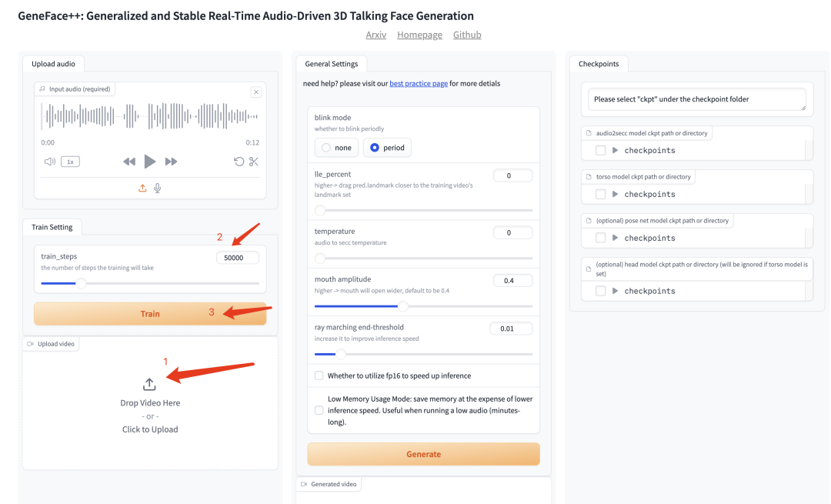The image size is (831, 504).
Task: Play the input audio
Action: tap(150, 162)
